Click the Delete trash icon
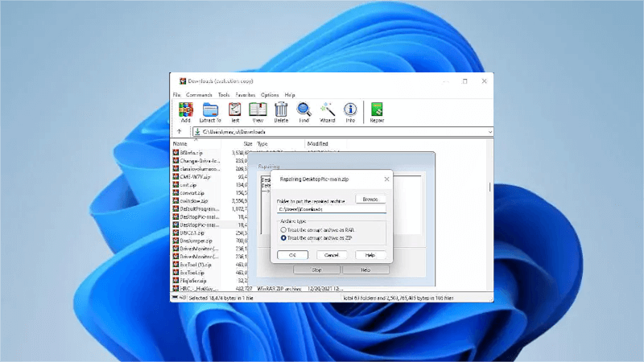The height and width of the screenshot is (362, 644). (x=281, y=110)
